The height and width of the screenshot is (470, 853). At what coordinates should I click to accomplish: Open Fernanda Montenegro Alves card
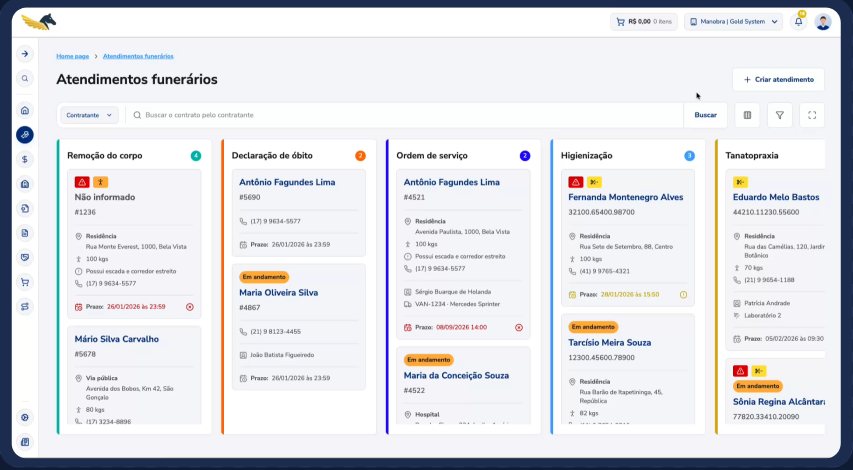628,238
